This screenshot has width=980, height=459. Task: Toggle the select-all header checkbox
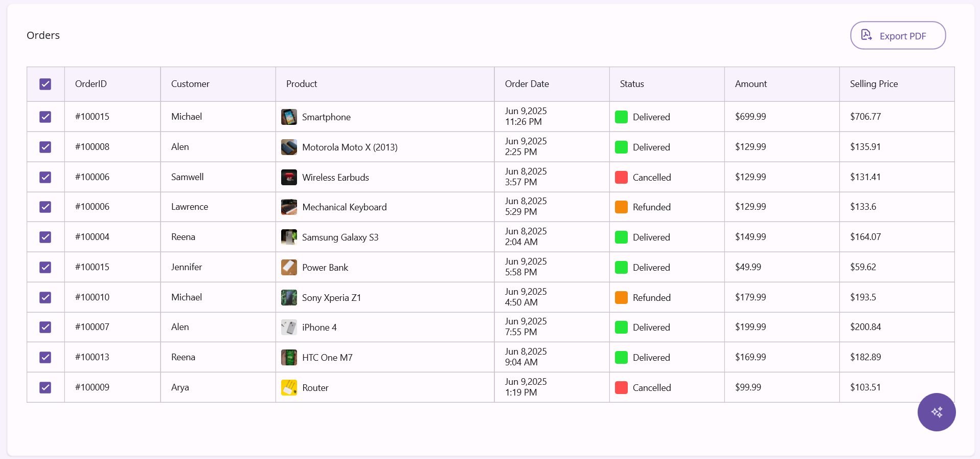tap(45, 84)
